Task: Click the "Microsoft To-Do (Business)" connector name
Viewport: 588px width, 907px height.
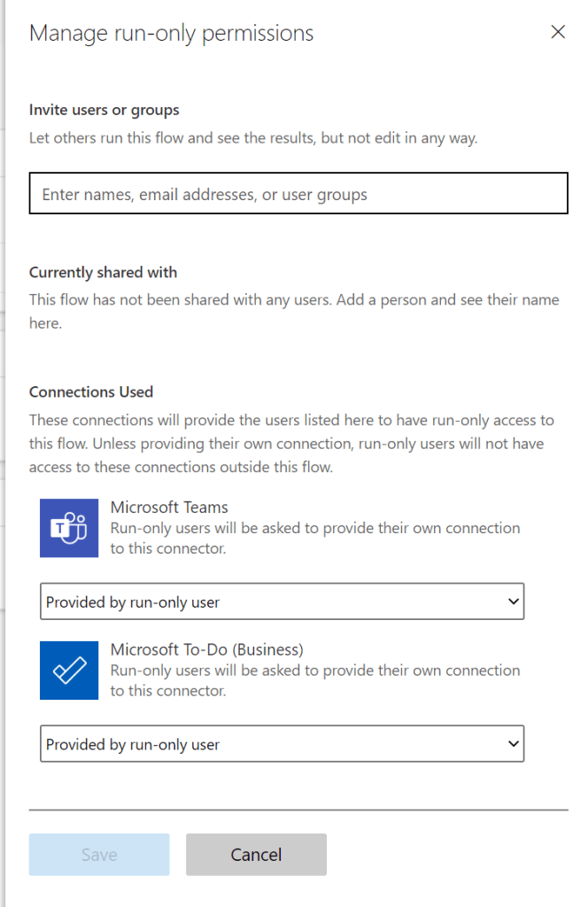Action: tap(206, 650)
